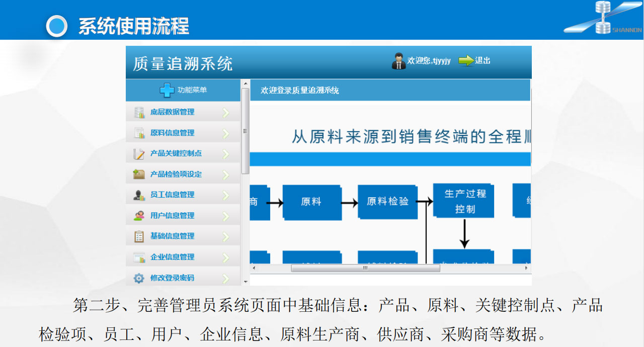Expand 原料信息管理 using its chevron arrow
This screenshot has height=347, width=644.
[x=225, y=134]
